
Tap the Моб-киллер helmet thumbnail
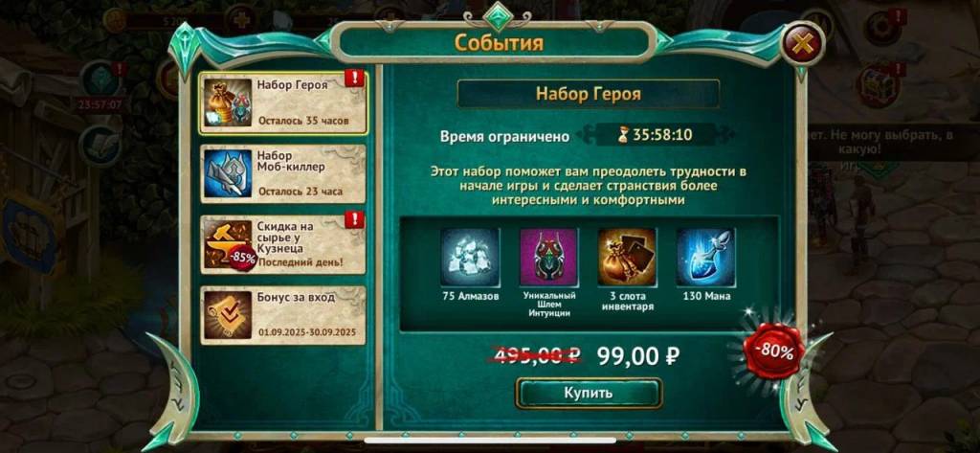coord(228,173)
